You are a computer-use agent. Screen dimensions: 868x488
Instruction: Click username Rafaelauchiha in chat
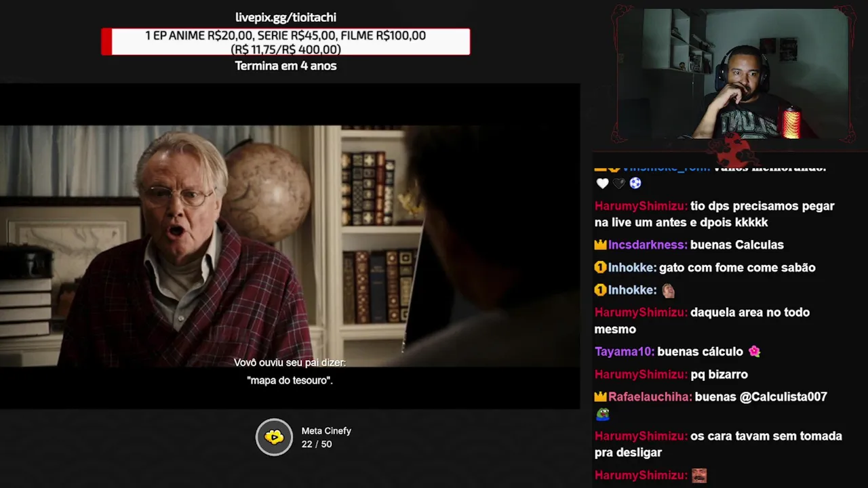coord(650,397)
